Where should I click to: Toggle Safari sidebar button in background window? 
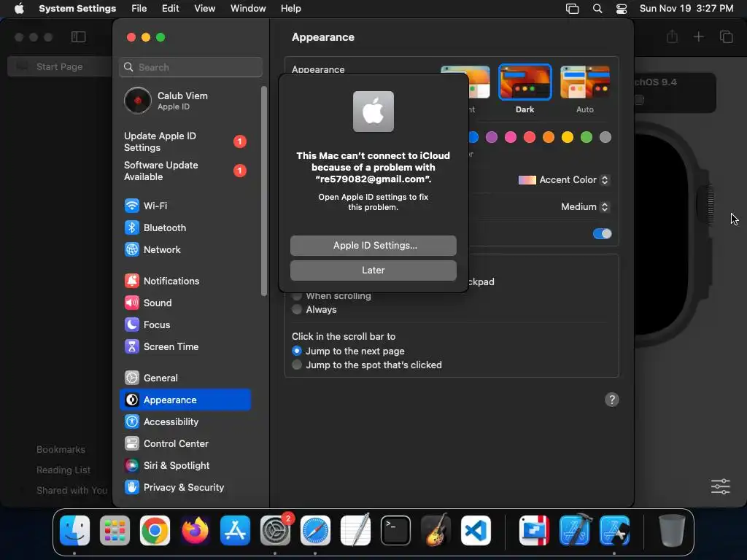coord(79,37)
